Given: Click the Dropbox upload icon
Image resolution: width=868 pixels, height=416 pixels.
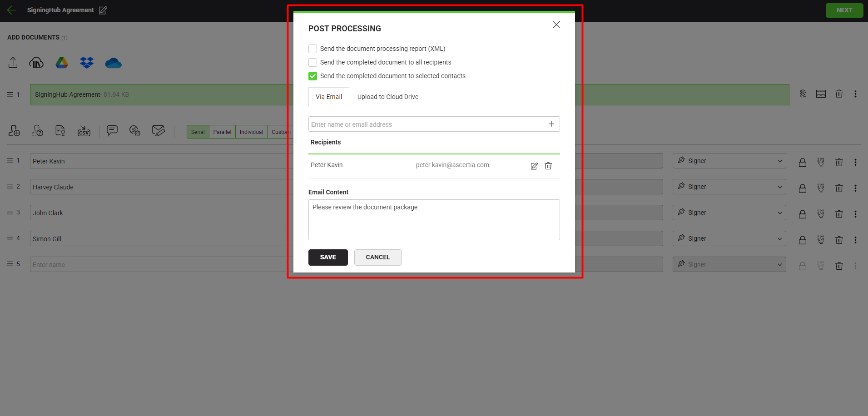Looking at the screenshot, I should (87, 63).
